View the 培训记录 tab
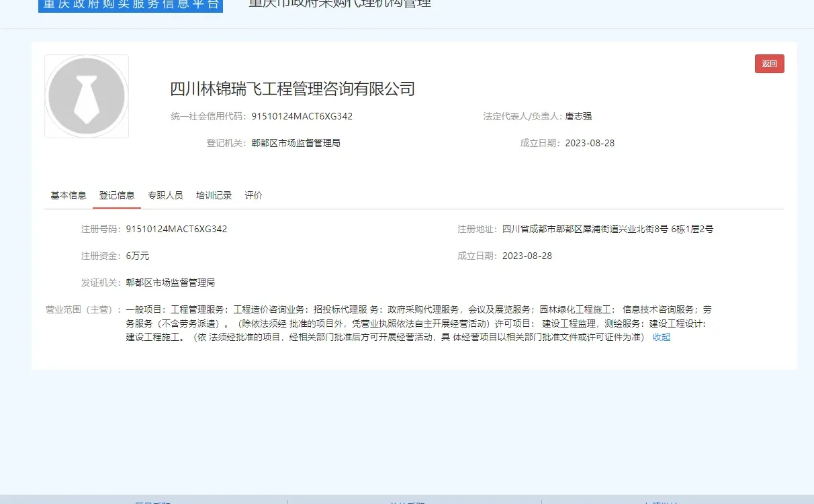 tap(214, 195)
